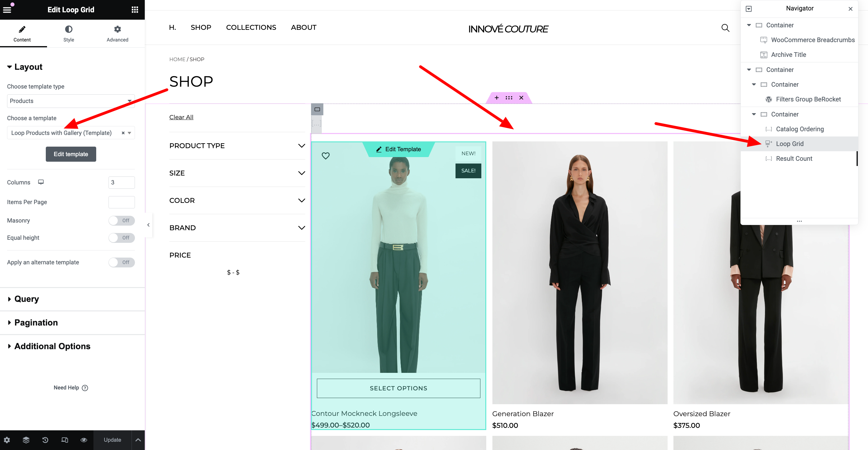The height and width of the screenshot is (450, 868).
Task: Switch to the Advanced tab
Action: tap(117, 34)
